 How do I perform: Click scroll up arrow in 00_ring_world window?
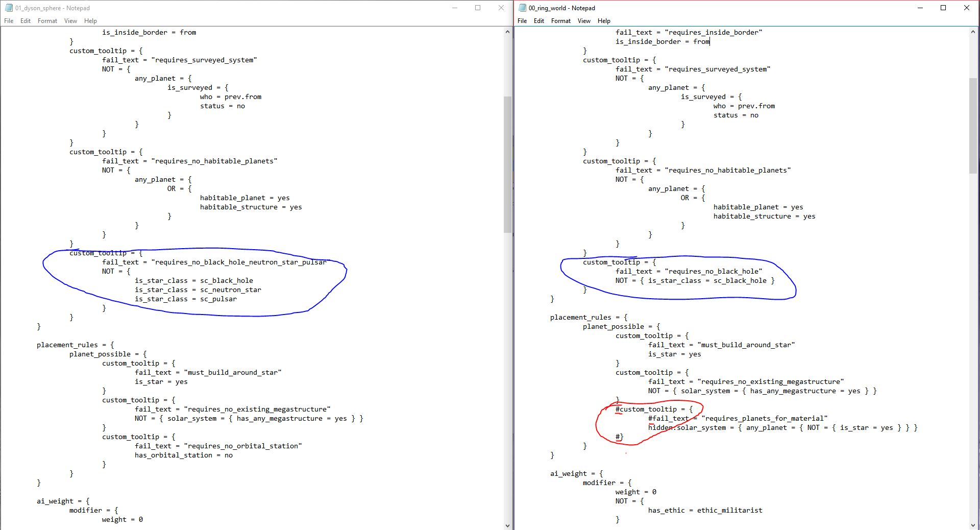974,32
